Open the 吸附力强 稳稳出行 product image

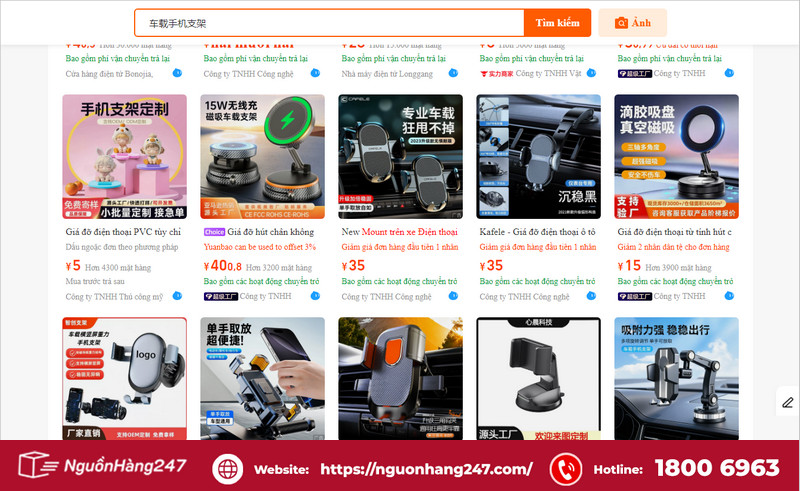[x=677, y=379]
